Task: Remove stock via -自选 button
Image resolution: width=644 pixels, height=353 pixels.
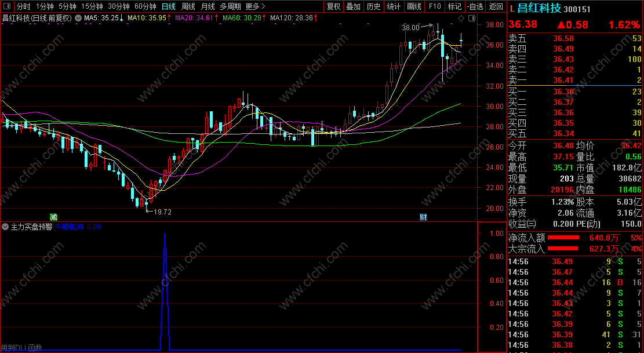Action: coord(475,6)
